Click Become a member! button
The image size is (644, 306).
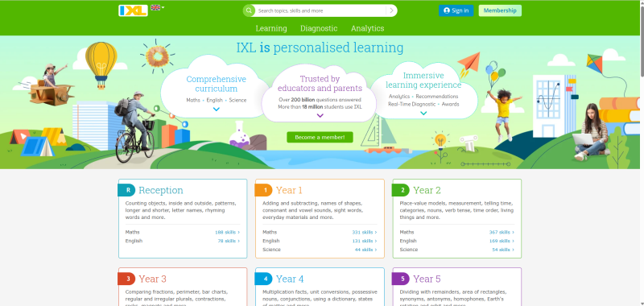(x=320, y=137)
